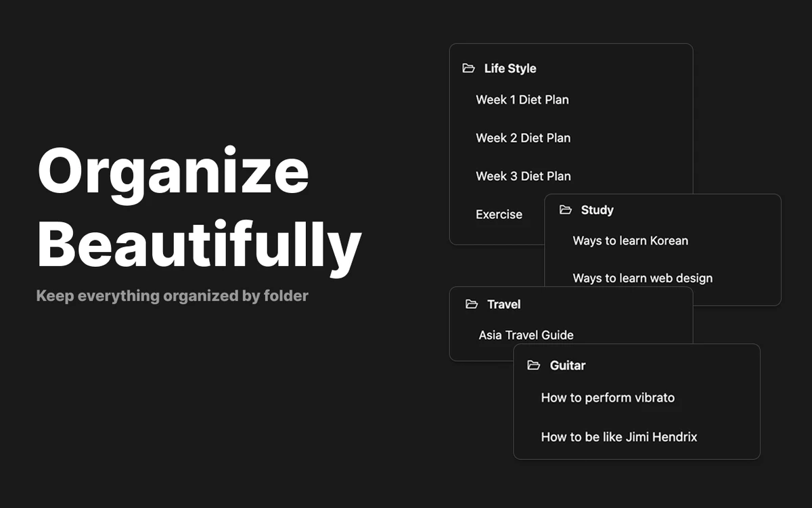Click the Organize Beautifully headline
This screenshot has width=812, height=508.
click(200, 207)
